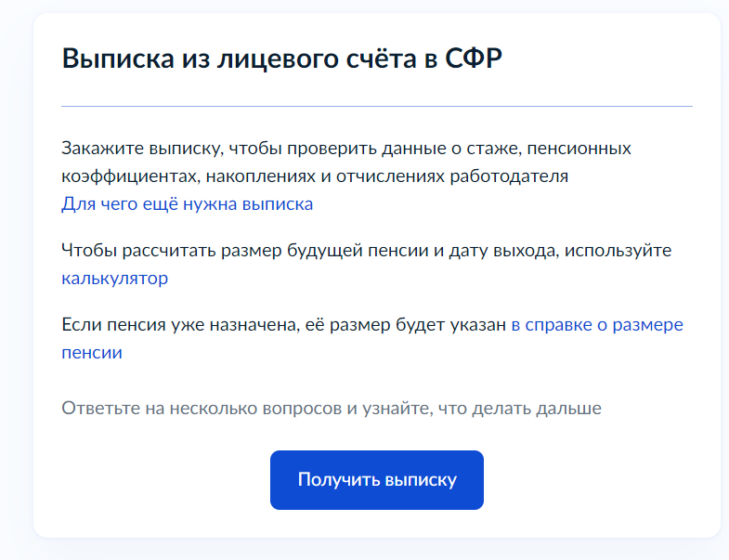
Task: Click the words "лицевого счёта" in the title
Action: pyautogui.click(x=317, y=59)
